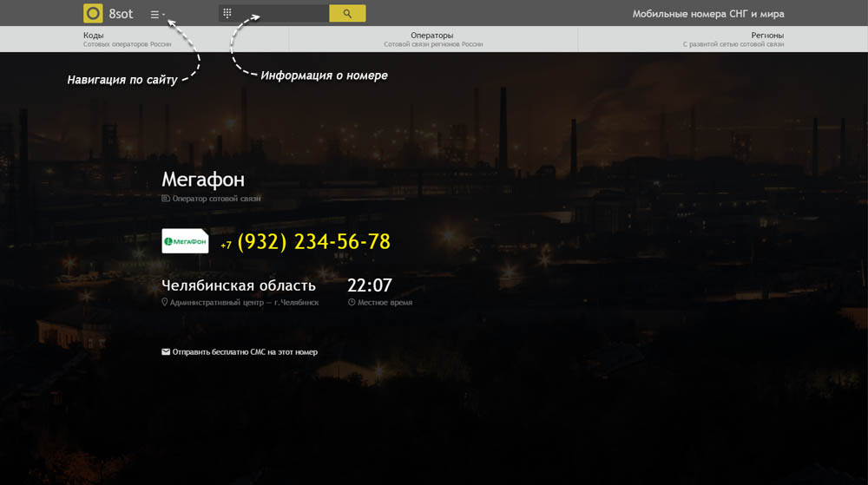This screenshot has width=868, height=485.
Task: Click Мобильные номера СНГ и мира heading
Action: (708, 14)
